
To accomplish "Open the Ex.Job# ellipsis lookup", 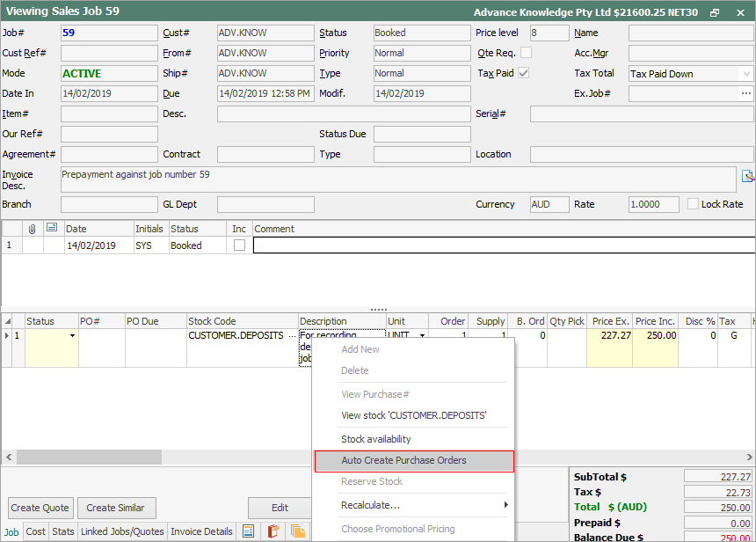I will click(x=748, y=92).
